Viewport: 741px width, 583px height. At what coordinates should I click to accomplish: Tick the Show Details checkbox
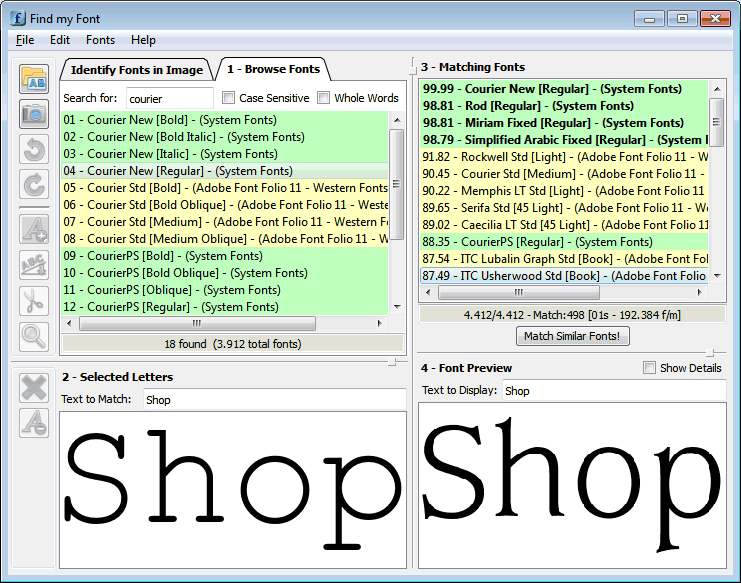click(x=649, y=368)
